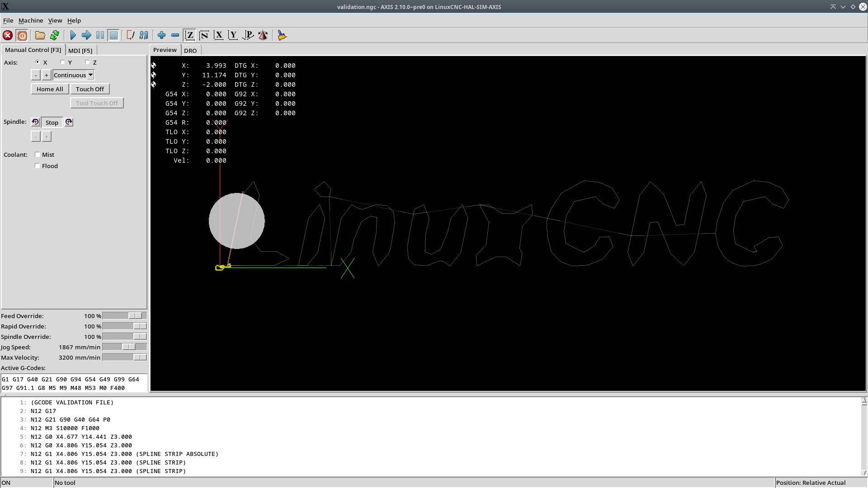Screen dimensions: 868x488
Task: Select the X axis radio button
Action: coord(38,62)
